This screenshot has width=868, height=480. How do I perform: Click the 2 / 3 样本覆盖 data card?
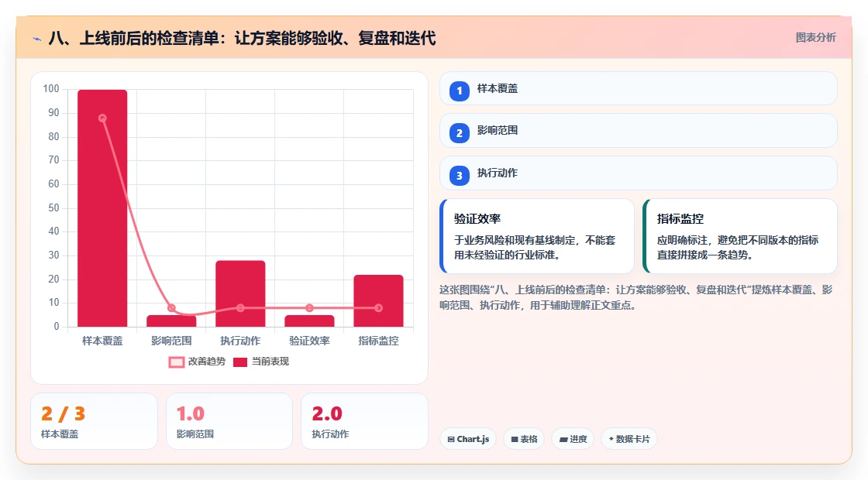click(94, 421)
